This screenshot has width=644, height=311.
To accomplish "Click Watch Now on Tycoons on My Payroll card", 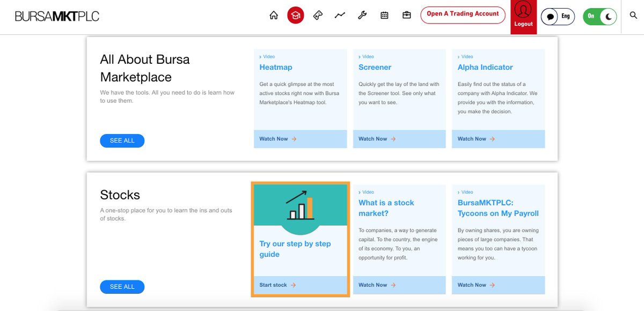I will [x=477, y=285].
